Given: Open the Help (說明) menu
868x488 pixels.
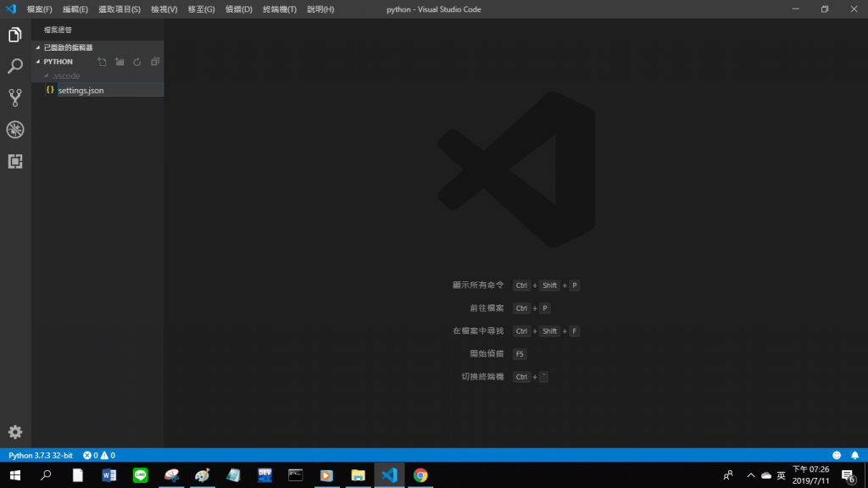Looking at the screenshot, I should [320, 9].
